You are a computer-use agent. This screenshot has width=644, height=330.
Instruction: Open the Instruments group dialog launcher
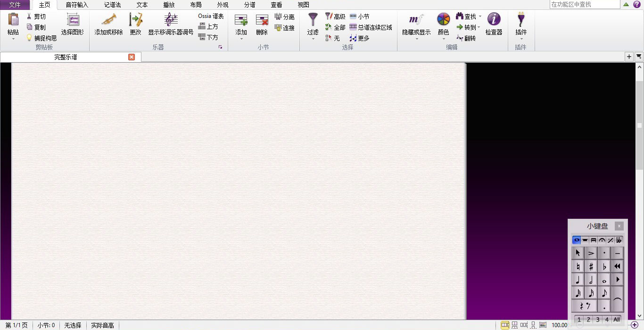pos(220,47)
